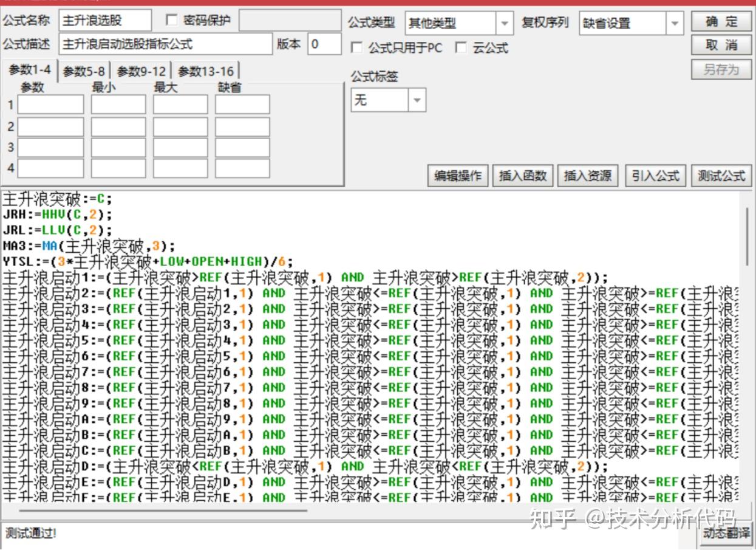Viewport: 756px width, 550px height.
Task: Click row 4 缺省 field
Action: coord(242,168)
